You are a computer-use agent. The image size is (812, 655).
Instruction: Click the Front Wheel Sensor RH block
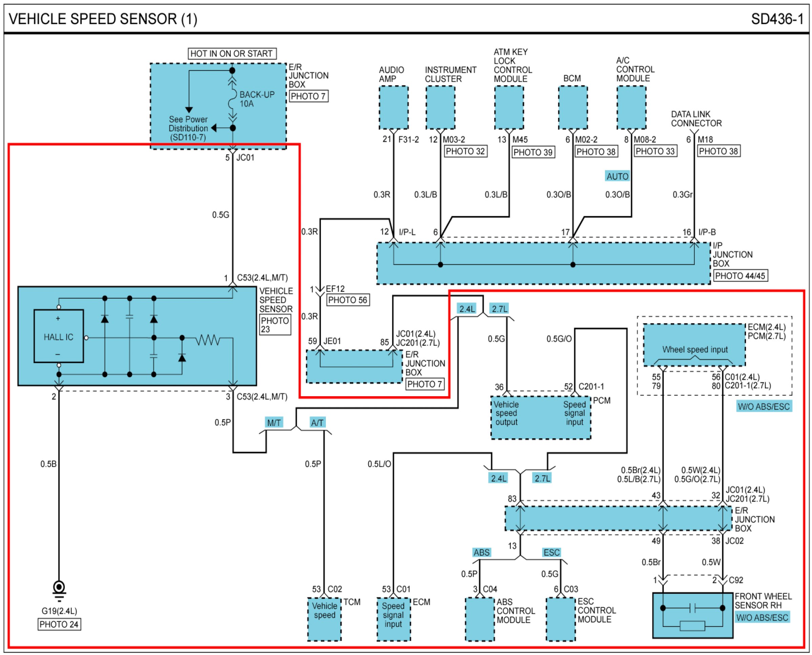point(692,615)
